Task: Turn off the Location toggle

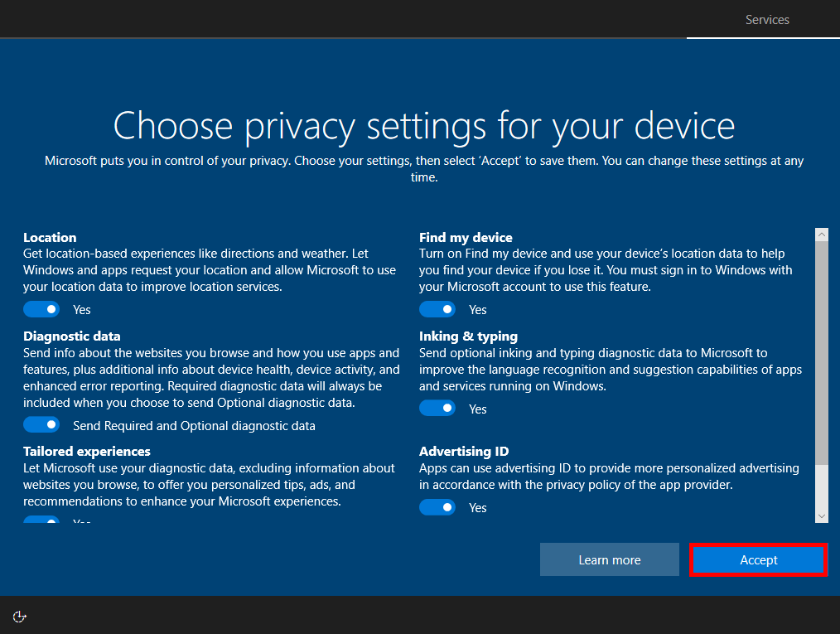Action: (41, 309)
